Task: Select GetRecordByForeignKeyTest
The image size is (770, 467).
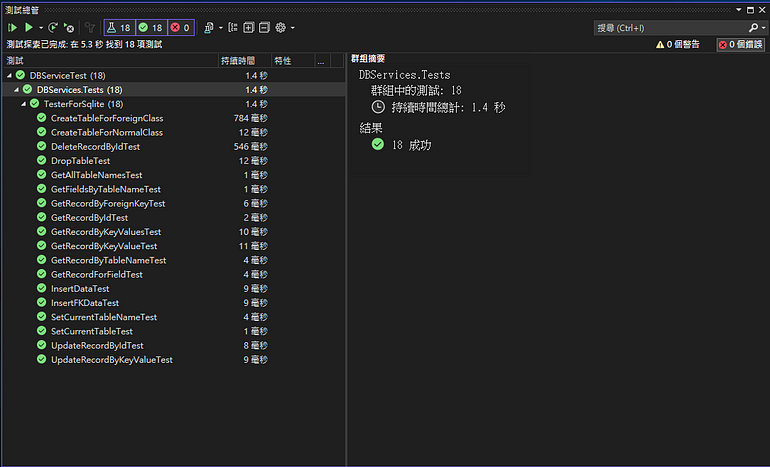Action: 108,204
